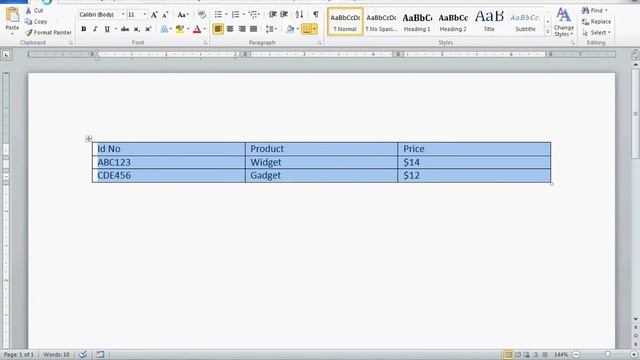Click the table move handle
The height and width of the screenshot is (360, 640).
pyautogui.click(x=89, y=139)
